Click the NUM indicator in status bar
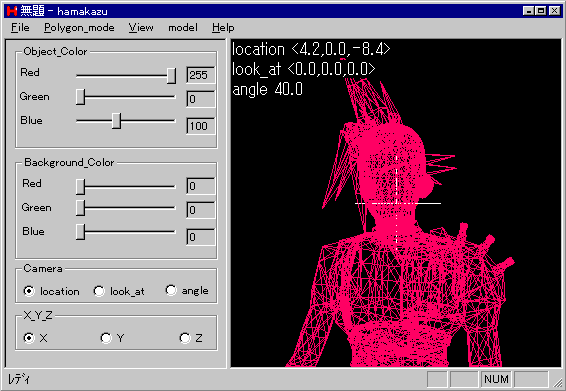 [496, 379]
